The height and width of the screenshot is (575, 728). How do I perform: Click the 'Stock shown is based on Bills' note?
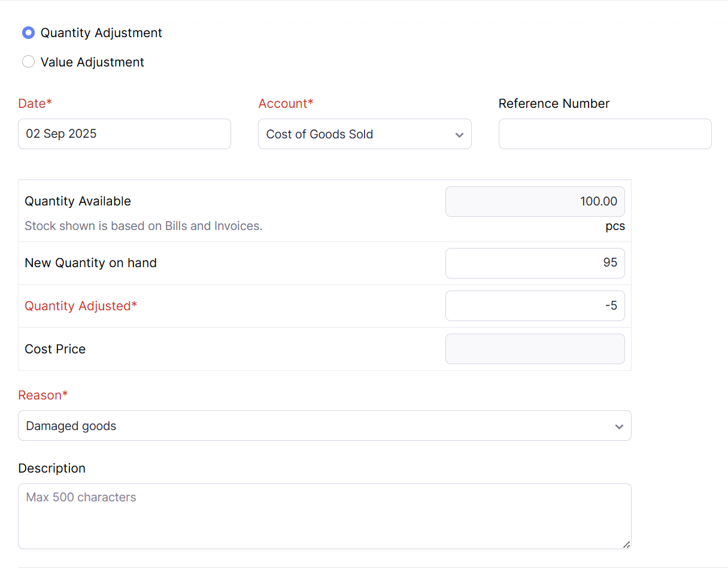[143, 226]
